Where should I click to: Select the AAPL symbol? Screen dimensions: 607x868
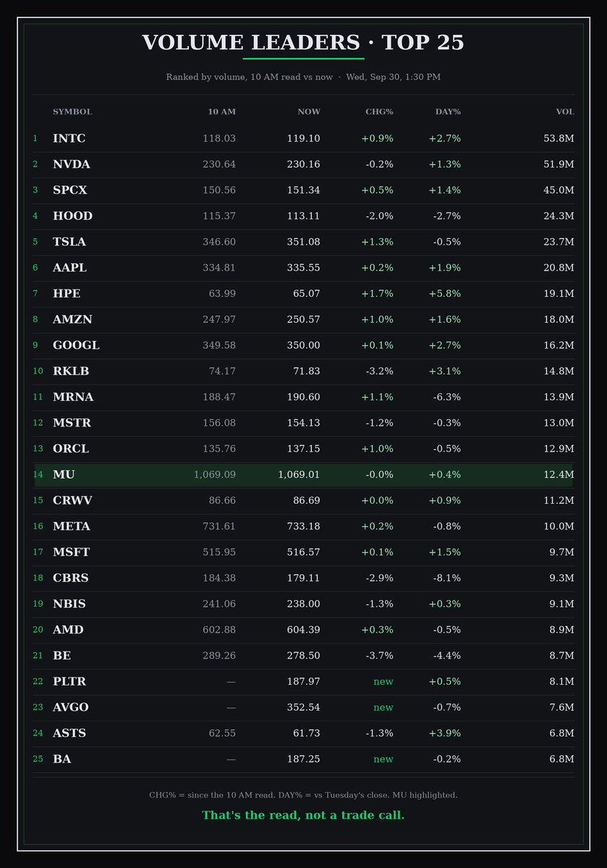(x=69, y=268)
